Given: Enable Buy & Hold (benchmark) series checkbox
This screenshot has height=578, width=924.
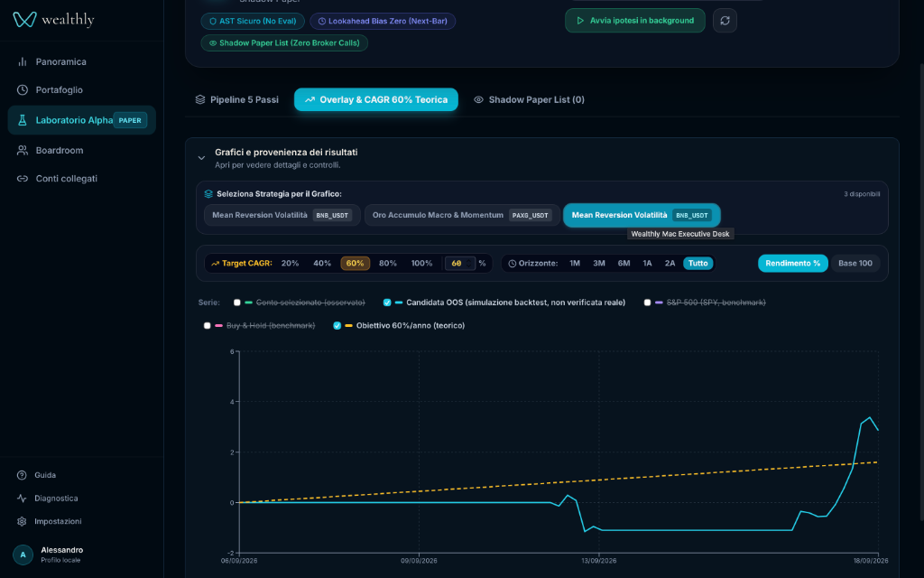Looking at the screenshot, I should click(207, 325).
